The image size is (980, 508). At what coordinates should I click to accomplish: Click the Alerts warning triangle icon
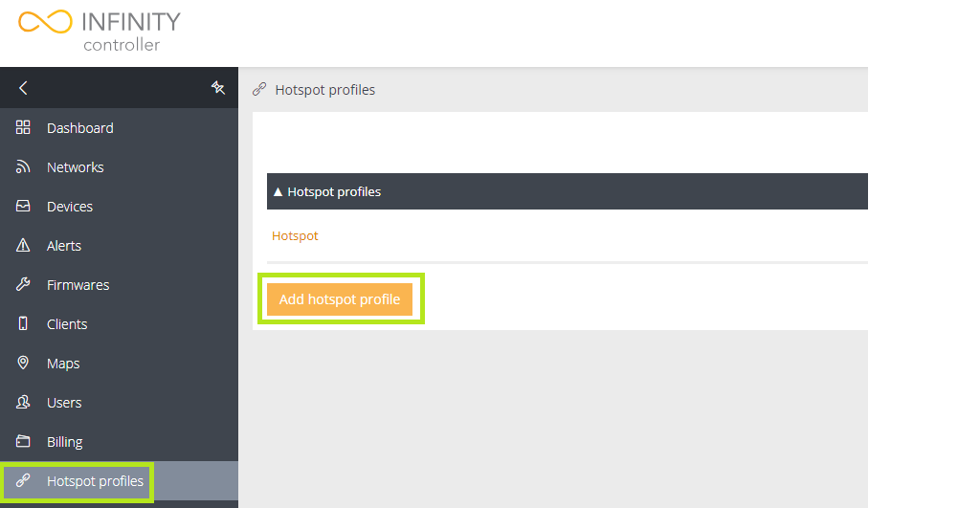tap(24, 246)
